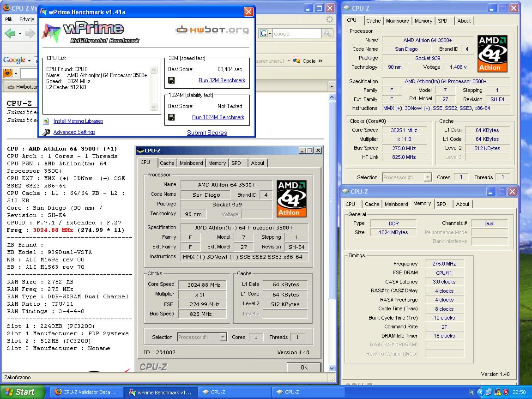532x399 pixels.
Task: Click the Install Missing Libraries link
Action: click(x=79, y=121)
